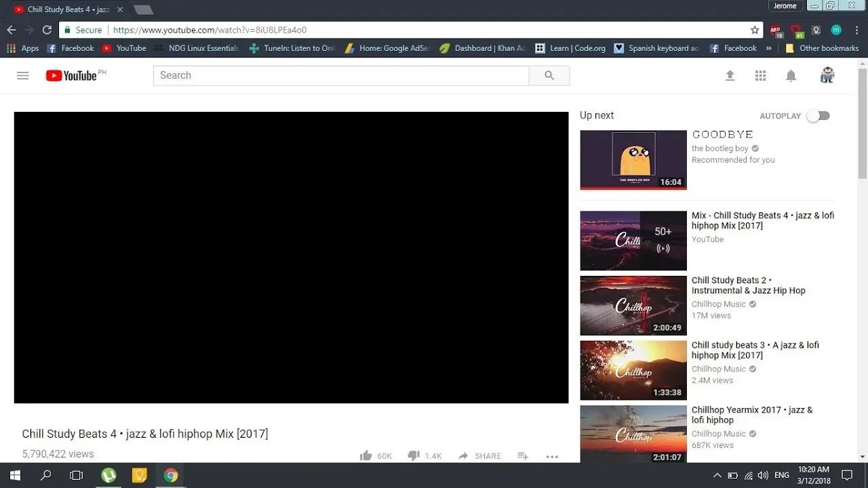Viewport: 868px width, 488px height.
Task: Click the search magnifier button
Action: pos(549,75)
